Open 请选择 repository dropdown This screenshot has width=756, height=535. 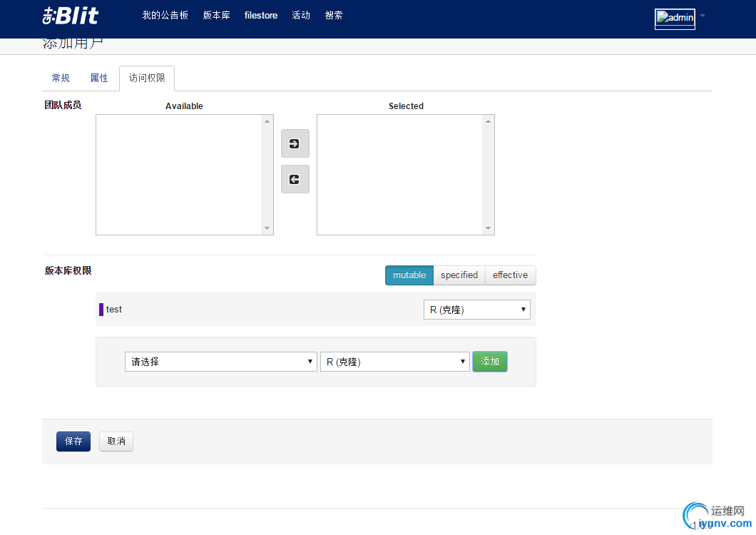(x=221, y=362)
